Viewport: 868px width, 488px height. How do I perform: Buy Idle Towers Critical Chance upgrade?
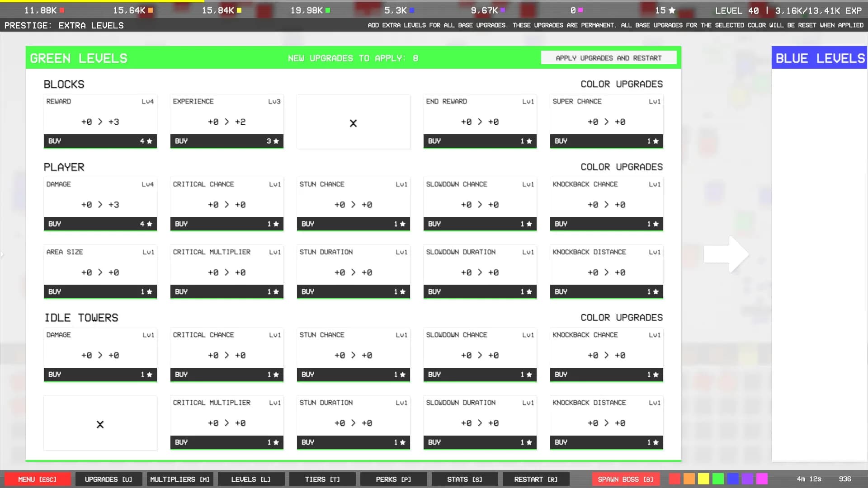point(226,374)
